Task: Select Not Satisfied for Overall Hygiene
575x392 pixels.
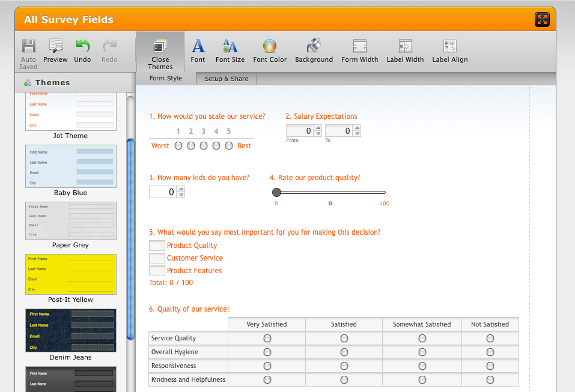Action: [490, 352]
